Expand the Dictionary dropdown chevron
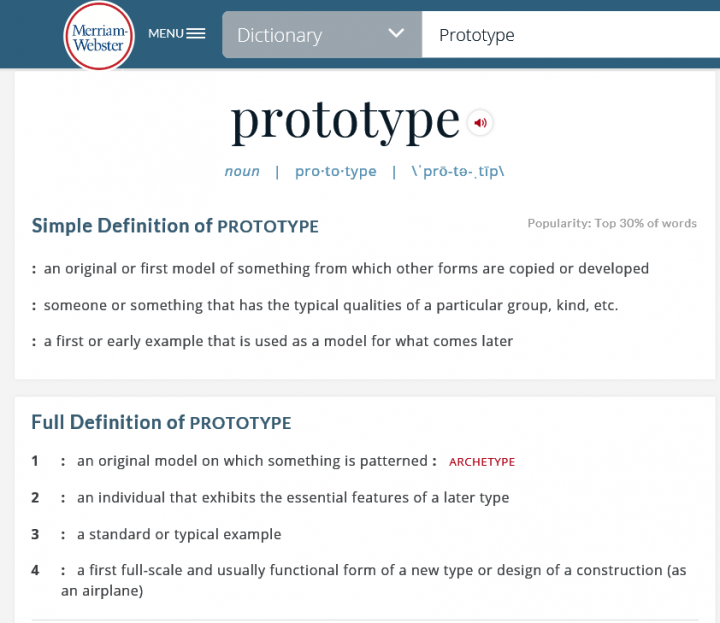This screenshot has height=623, width=720. click(x=396, y=34)
